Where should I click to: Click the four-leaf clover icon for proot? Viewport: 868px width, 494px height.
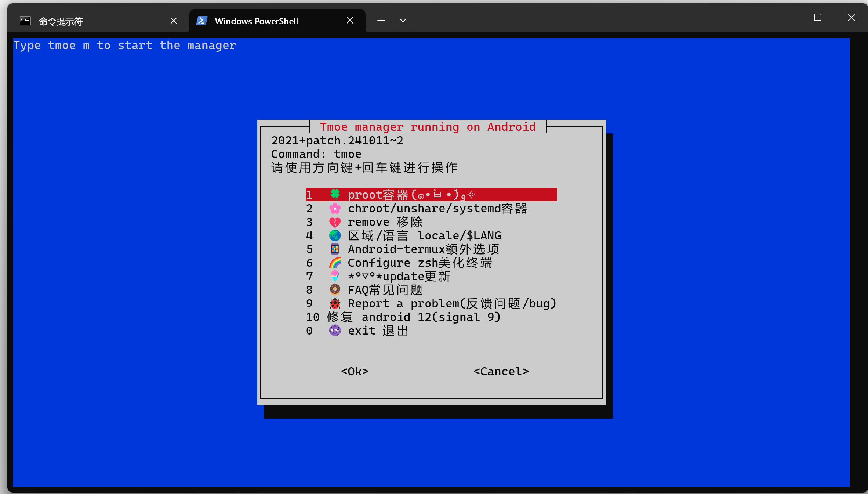point(335,194)
